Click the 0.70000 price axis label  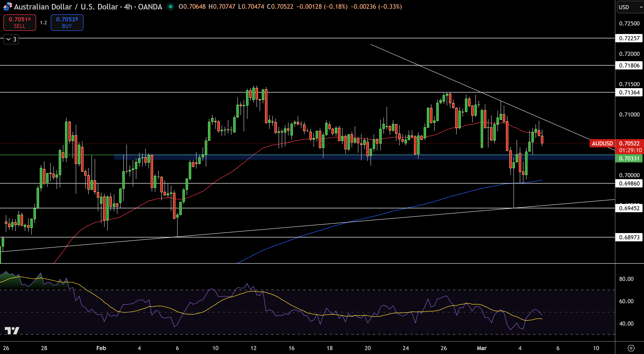[x=629, y=175]
